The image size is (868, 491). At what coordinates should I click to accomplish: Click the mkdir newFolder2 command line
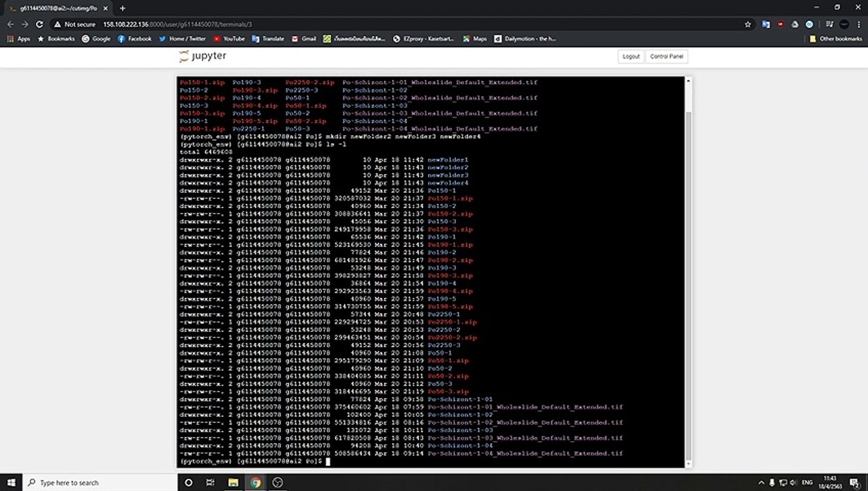(330, 136)
